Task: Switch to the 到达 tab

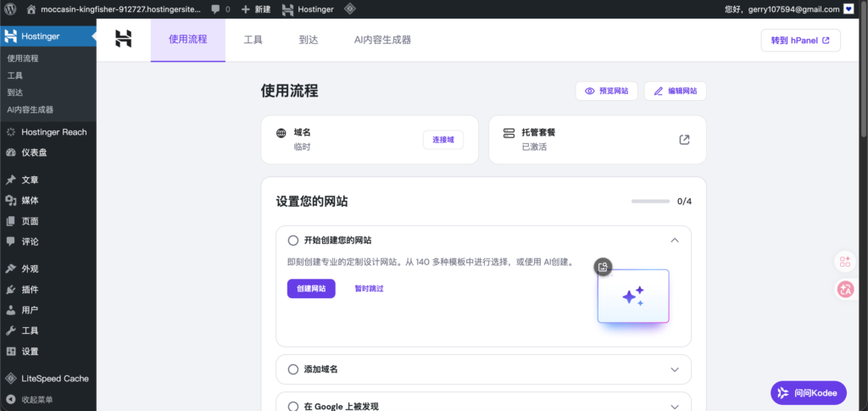Action: coord(309,40)
